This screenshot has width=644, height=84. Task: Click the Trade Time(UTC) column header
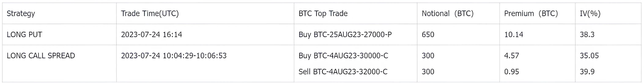coord(150,14)
